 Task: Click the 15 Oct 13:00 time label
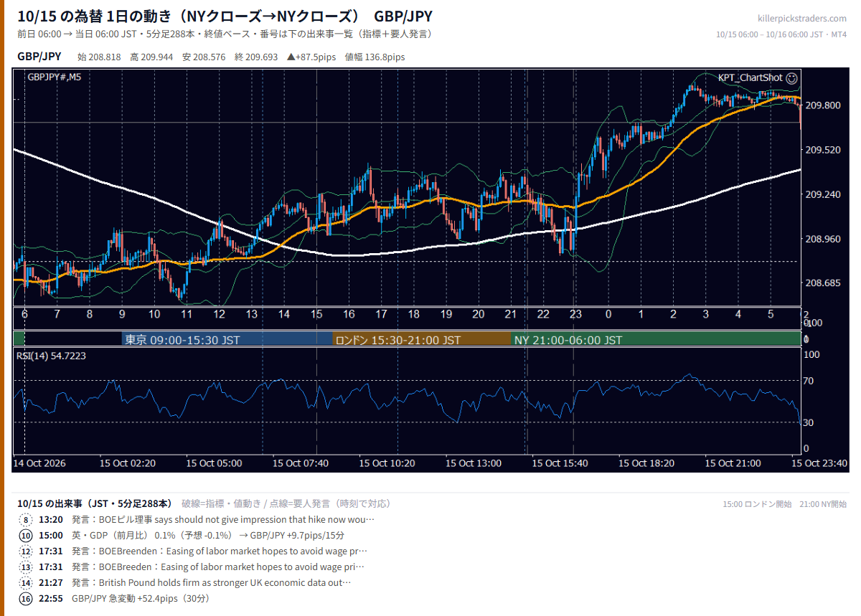tap(474, 463)
